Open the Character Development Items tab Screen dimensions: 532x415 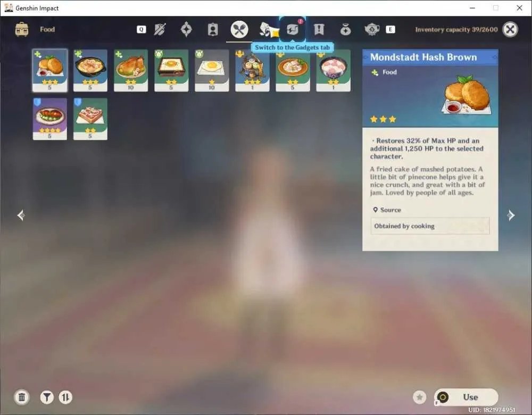click(x=213, y=29)
